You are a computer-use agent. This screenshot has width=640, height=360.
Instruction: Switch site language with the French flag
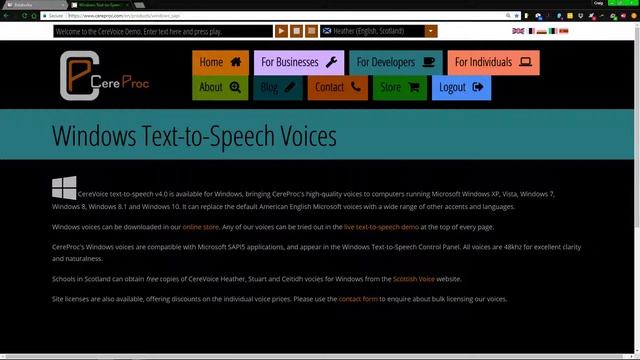point(531,31)
